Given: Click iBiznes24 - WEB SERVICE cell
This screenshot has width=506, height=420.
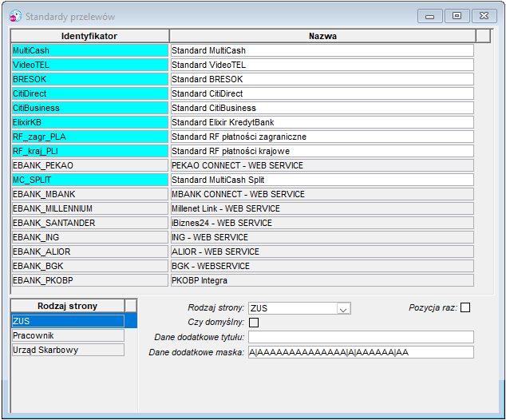Looking at the screenshot, I should pos(322,223).
